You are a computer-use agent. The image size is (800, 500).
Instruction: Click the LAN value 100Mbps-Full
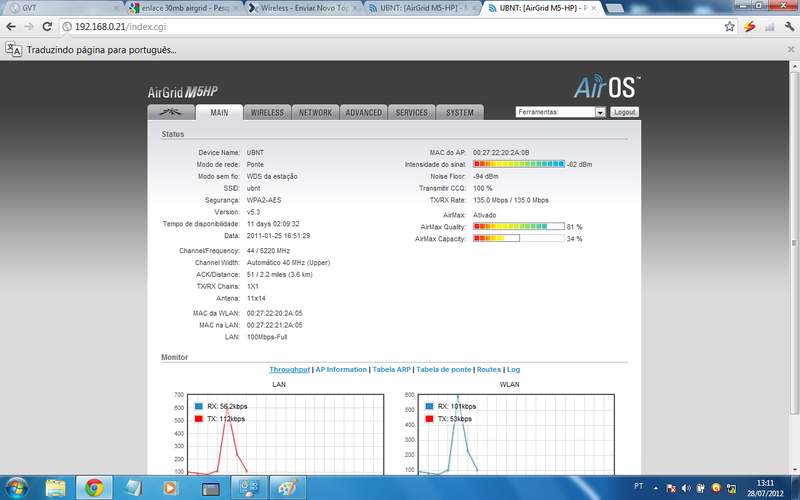267,337
